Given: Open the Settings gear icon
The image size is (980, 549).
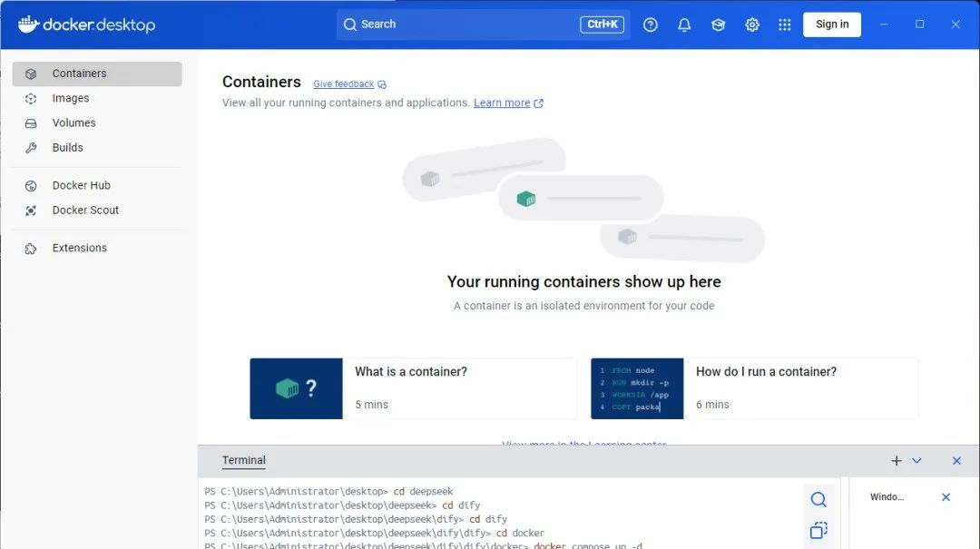Looking at the screenshot, I should [x=752, y=25].
